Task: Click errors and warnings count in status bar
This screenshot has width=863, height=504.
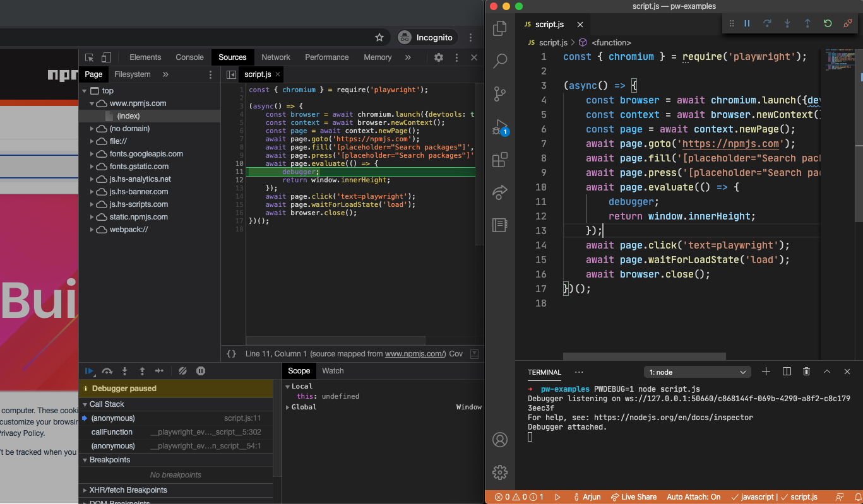Action: click(520, 497)
